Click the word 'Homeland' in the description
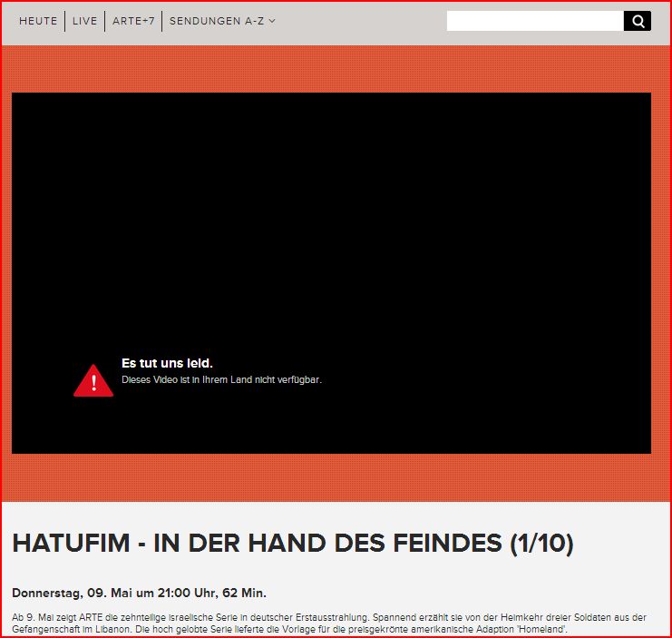The width and height of the screenshot is (672, 638). 541,630
